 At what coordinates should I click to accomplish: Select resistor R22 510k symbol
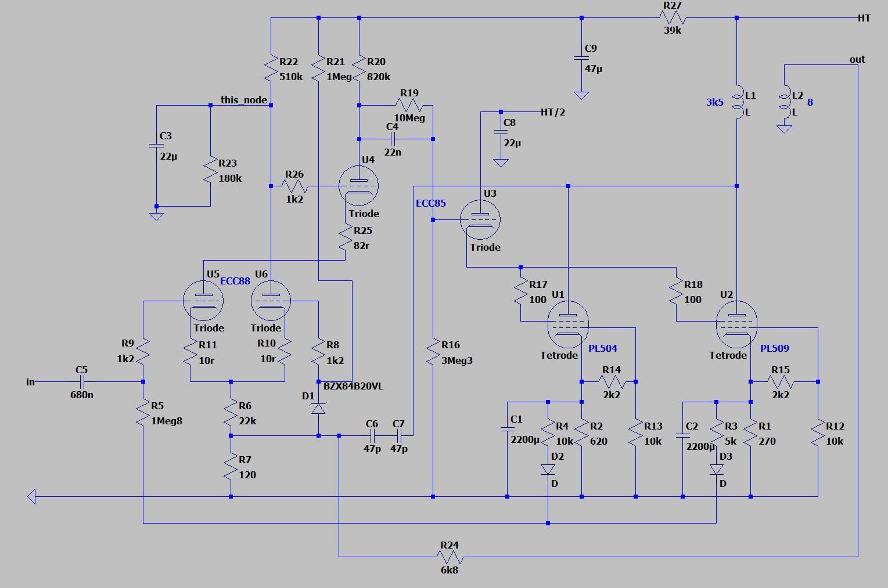point(271,68)
